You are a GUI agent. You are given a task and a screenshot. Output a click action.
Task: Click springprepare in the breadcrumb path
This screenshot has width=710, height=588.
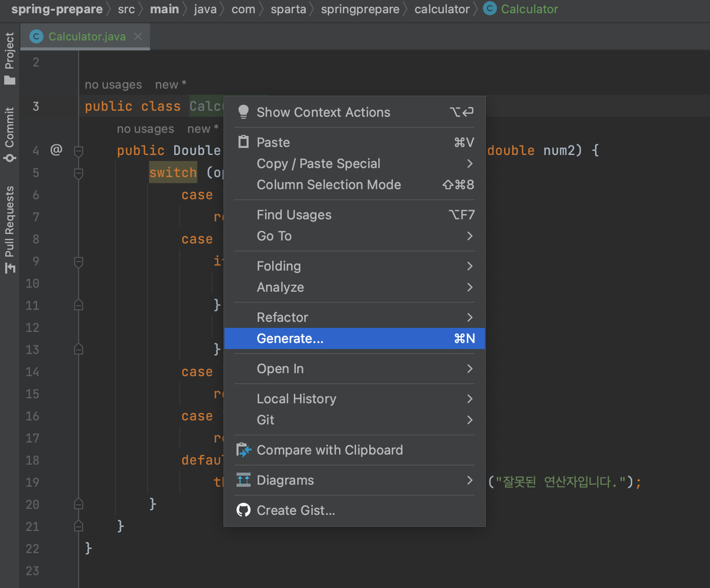point(360,9)
